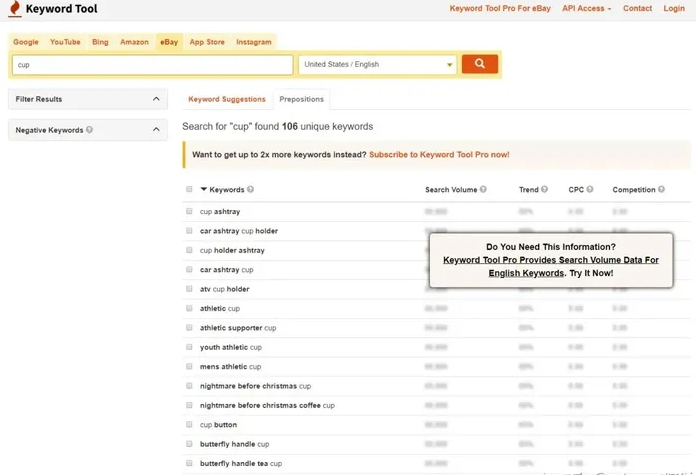696x475 pixels.
Task: Check the box for atv cup holder
Action: (189, 289)
